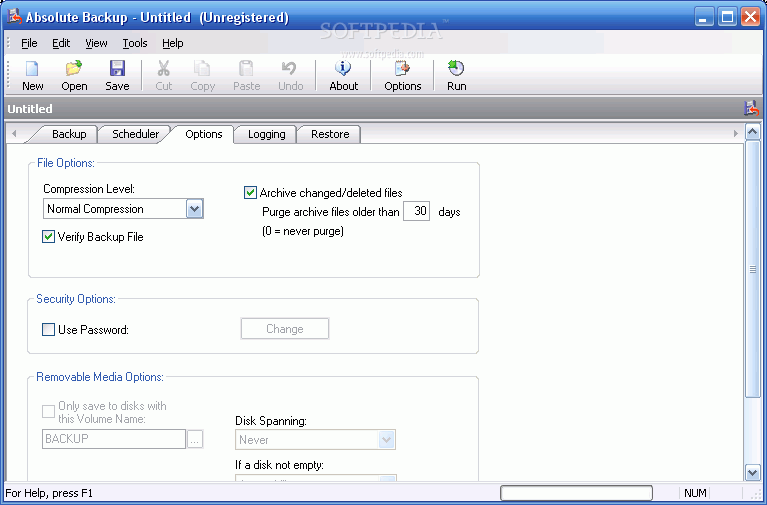Switch to the Logging tab

coord(267,134)
